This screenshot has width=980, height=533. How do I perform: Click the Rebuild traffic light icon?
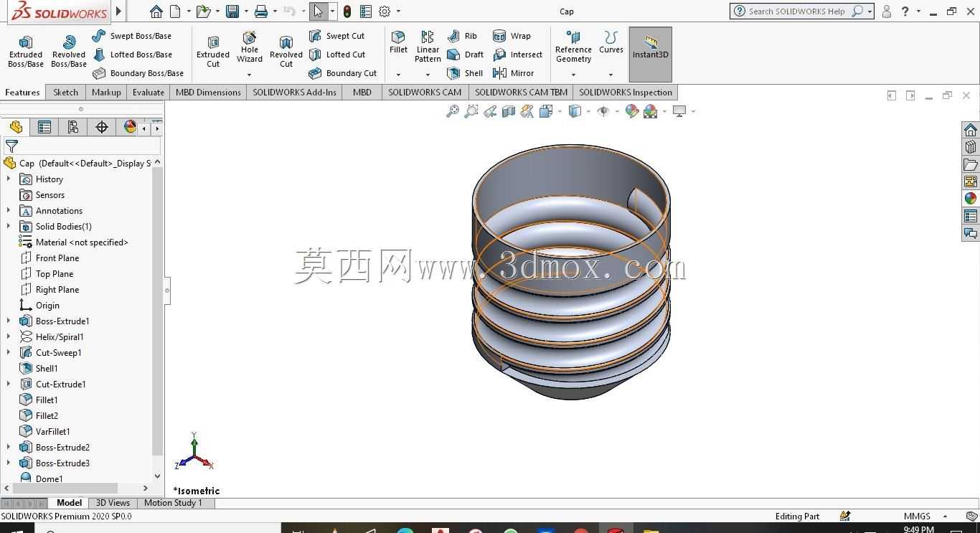(347, 11)
